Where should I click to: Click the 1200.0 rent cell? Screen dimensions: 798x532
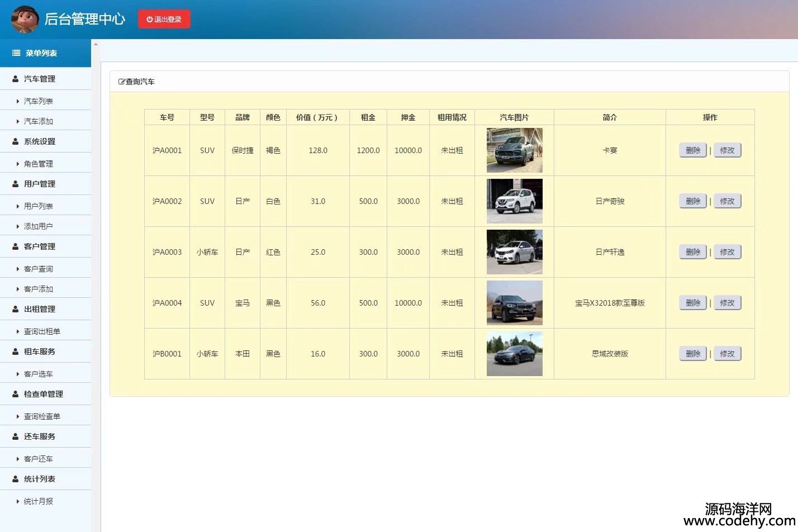coord(368,150)
